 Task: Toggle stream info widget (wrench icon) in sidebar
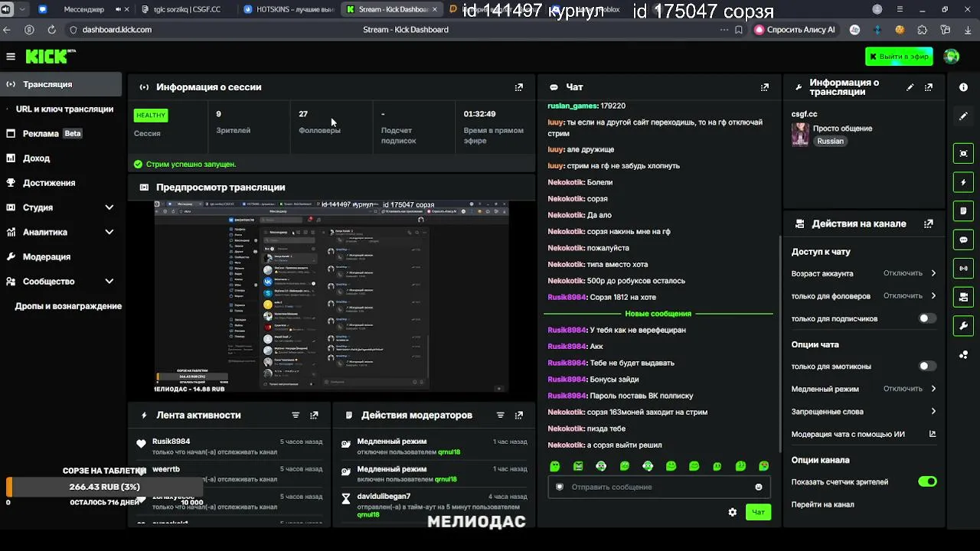[x=963, y=326]
